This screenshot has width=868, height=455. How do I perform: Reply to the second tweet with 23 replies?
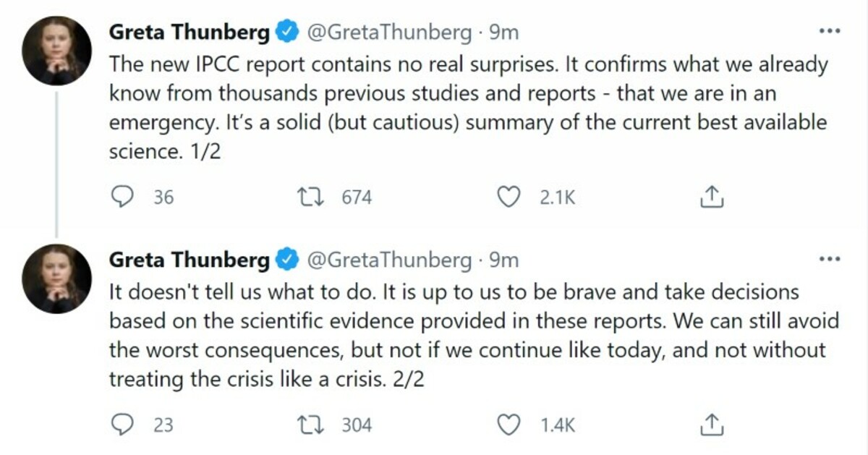pyautogui.click(x=124, y=425)
